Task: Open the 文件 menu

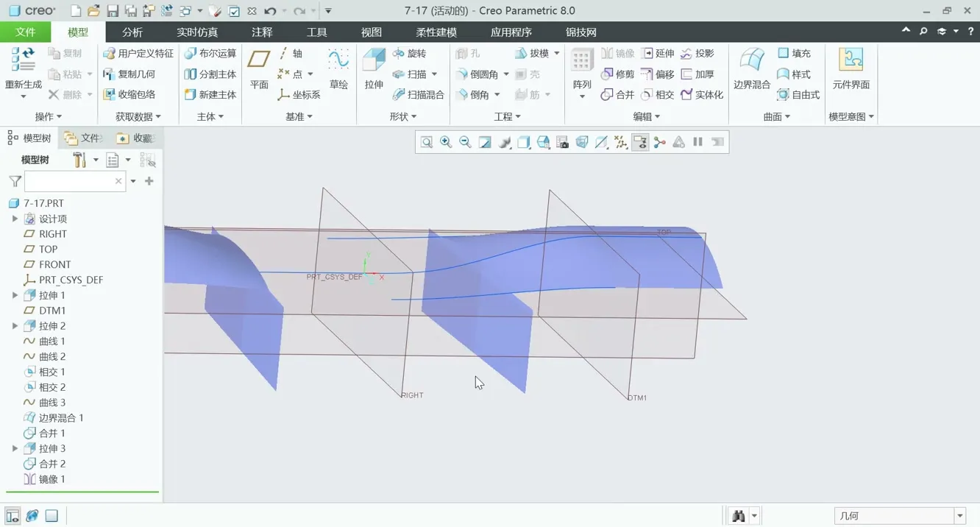Action: click(25, 32)
